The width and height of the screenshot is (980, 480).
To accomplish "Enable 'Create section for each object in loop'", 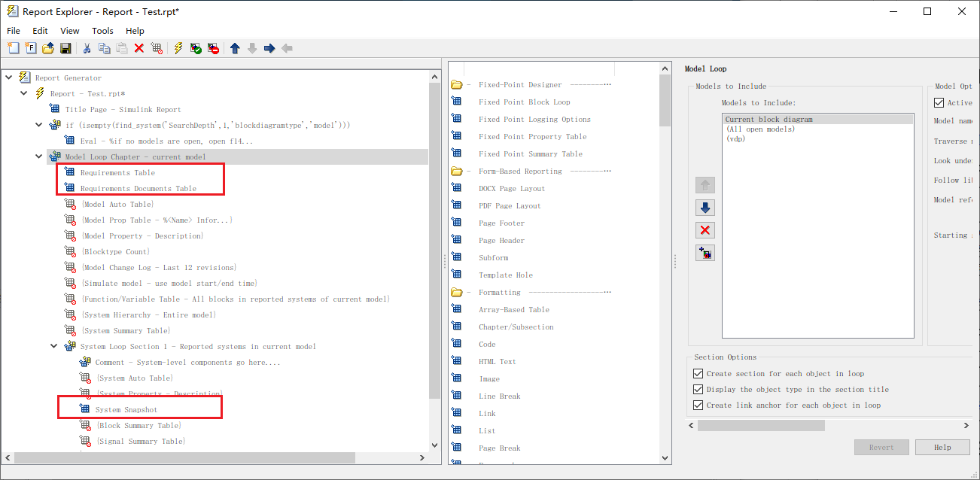I will 696,373.
